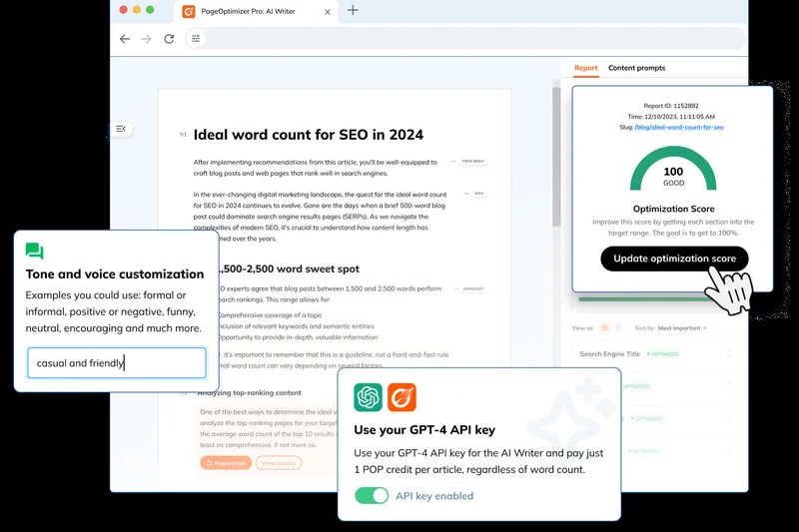Open the Sort by Most important dropdown
Image resolution: width=799 pixels, height=532 pixels.
(682, 327)
